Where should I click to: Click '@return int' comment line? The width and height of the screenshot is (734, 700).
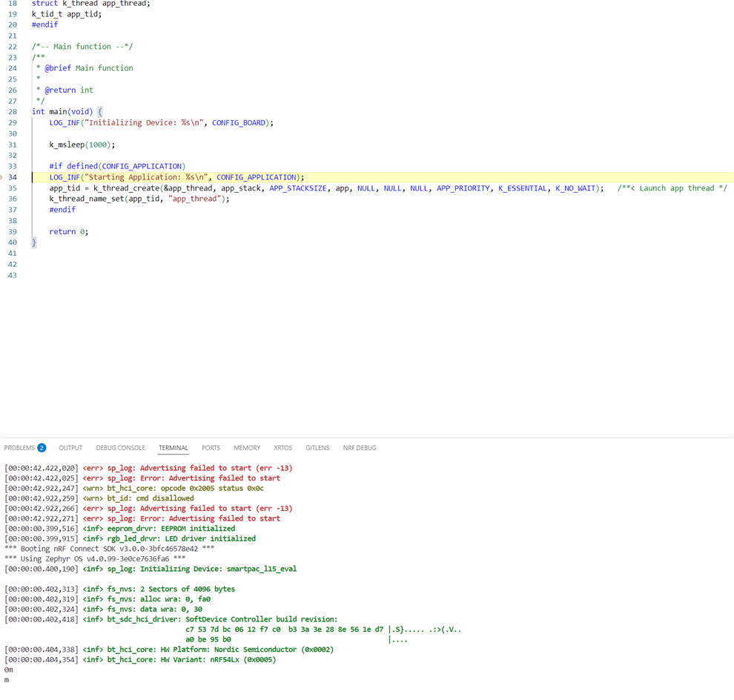pos(69,90)
